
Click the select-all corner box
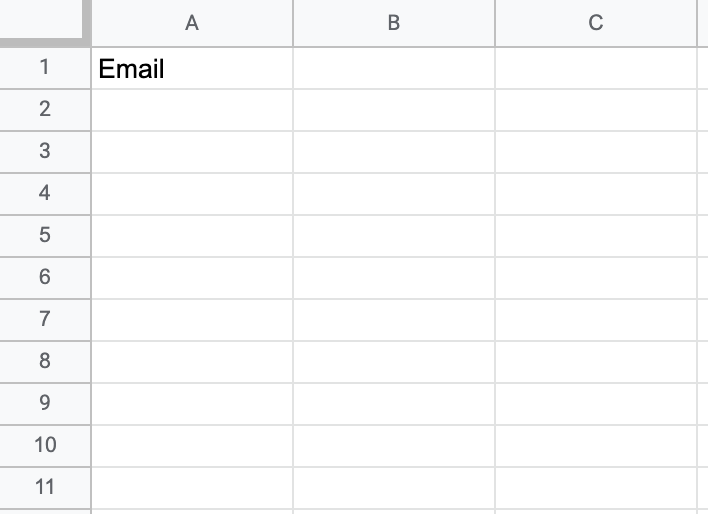(x=42, y=20)
